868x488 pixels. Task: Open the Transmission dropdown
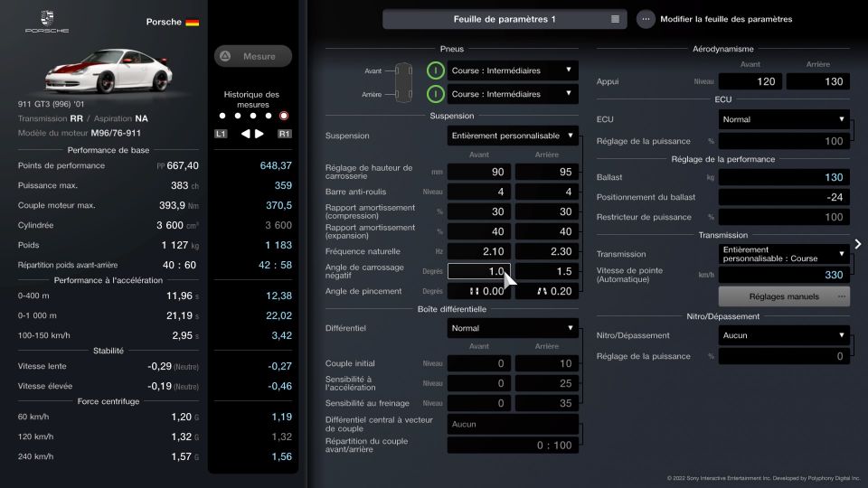tap(784, 254)
